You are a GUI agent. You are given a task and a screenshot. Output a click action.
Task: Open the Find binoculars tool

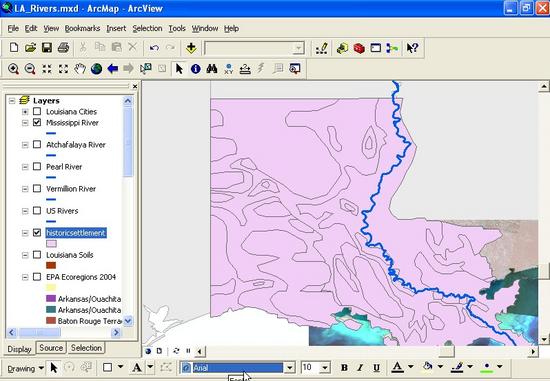pyautogui.click(x=212, y=69)
